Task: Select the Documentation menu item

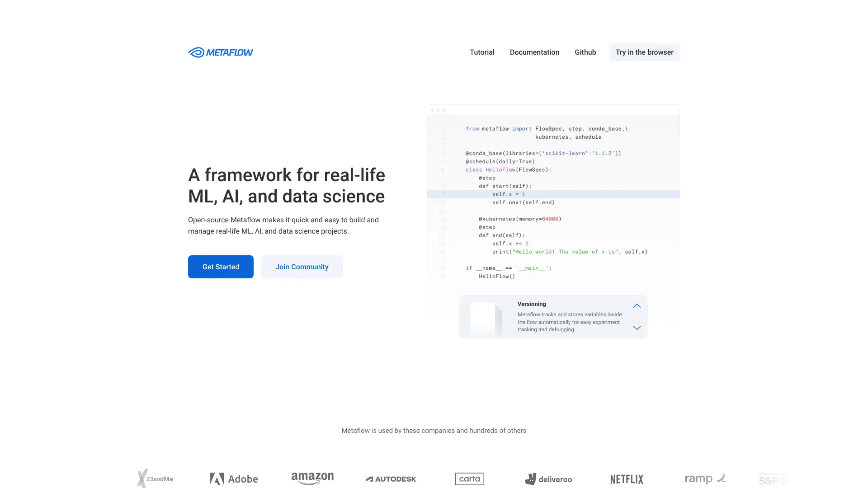Action: click(534, 52)
